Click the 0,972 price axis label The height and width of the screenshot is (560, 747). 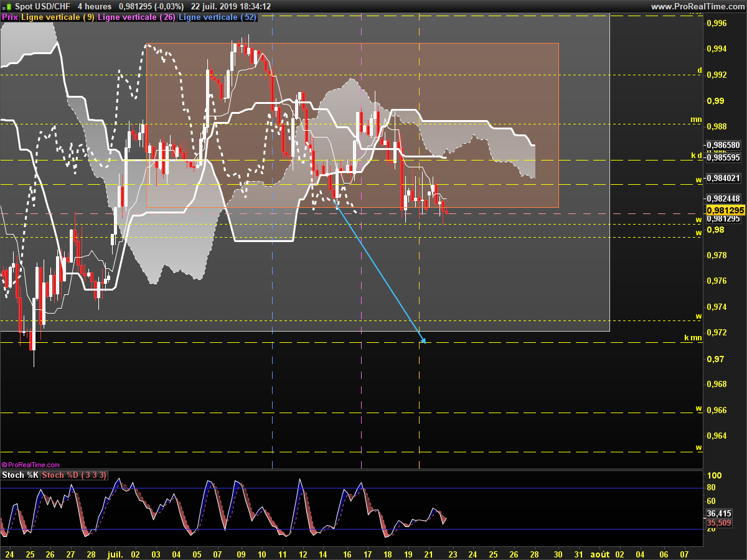(716, 332)
